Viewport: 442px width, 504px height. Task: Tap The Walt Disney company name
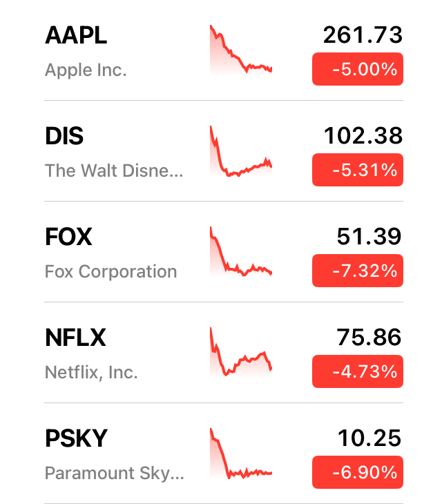point(114,171)
